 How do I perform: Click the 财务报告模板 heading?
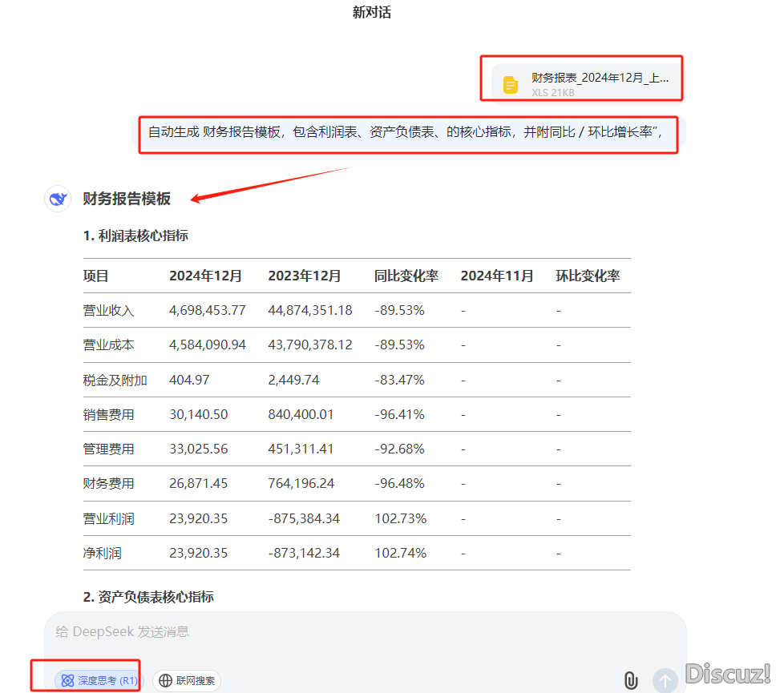(x=127, y=199)
